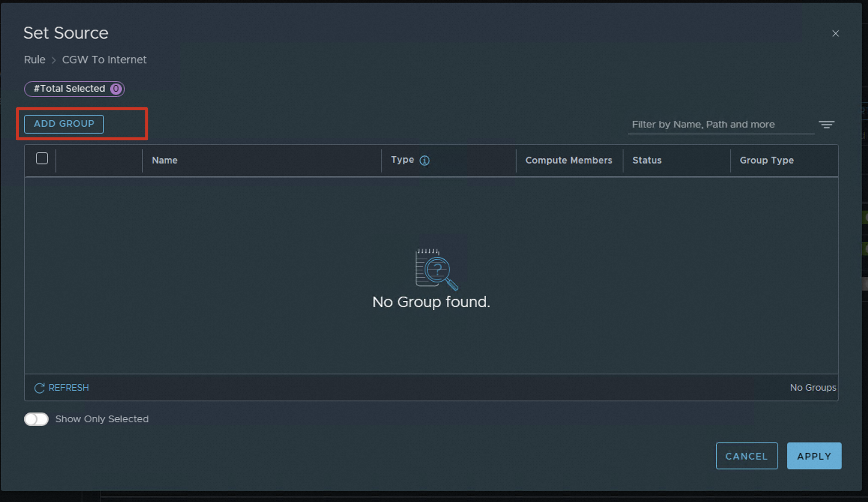The height and width of the screenshot is (502, 868).
Task: Click the Rule breadcrumb link
Action: (34, 60)
